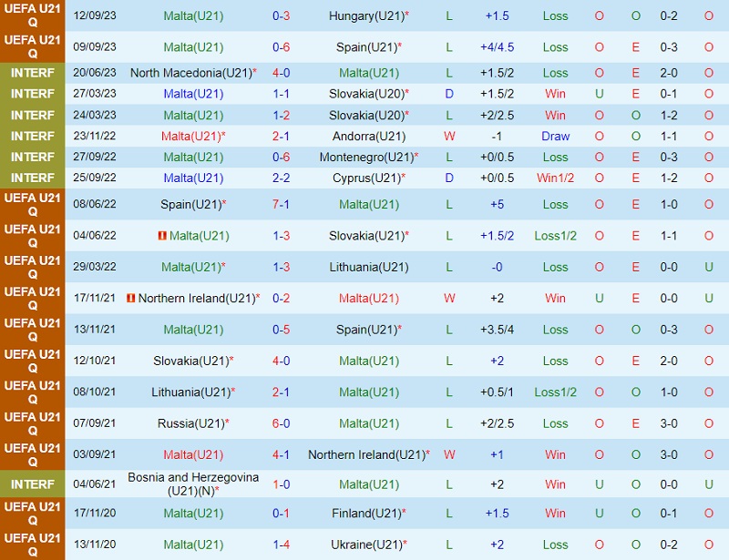Click the UEFA U21 Q label for 12/09/23 match
Screen dimensions: 729x560
coord(33,15)
